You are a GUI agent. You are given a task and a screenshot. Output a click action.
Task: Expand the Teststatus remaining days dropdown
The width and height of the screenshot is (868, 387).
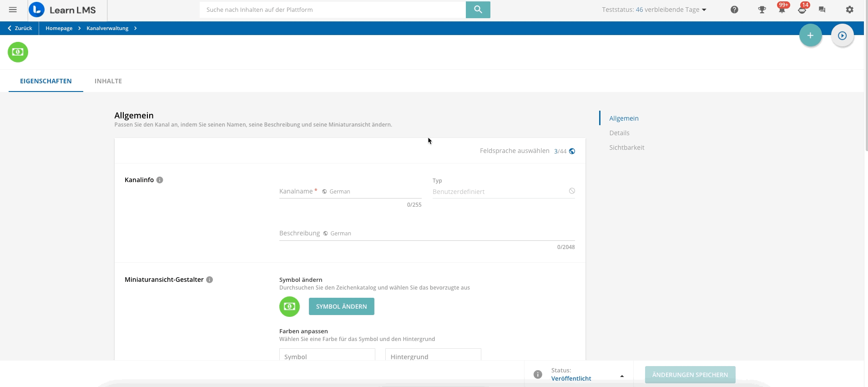[x=704, y=10]
